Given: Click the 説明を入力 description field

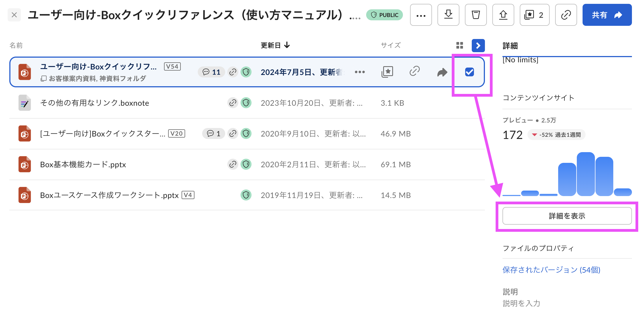Looking at the screenshot, I should [521, 303].
